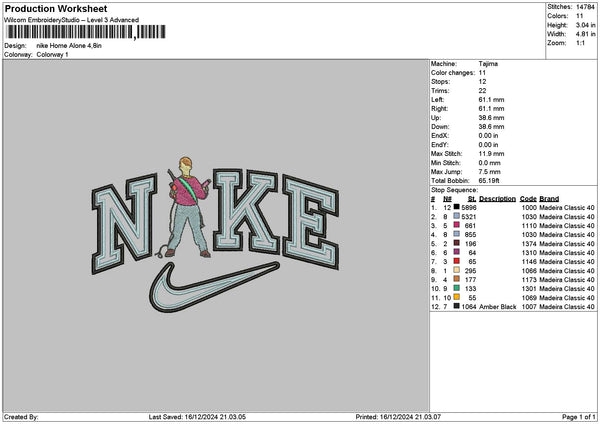Click the EndX value 0.00 in
The image size is (600, 424).
pyautogui.click(x=488, y=136)
